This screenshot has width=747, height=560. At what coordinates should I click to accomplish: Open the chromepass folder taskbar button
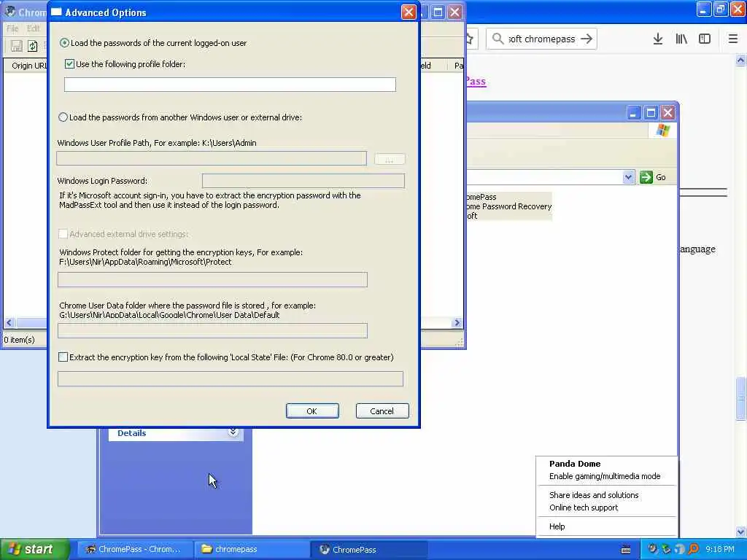point(252,550)
